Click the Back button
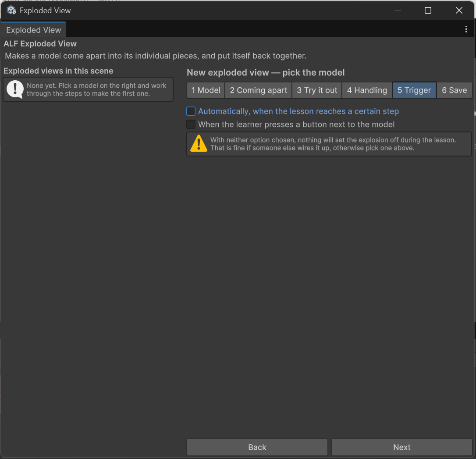 [x=257, y=447]
